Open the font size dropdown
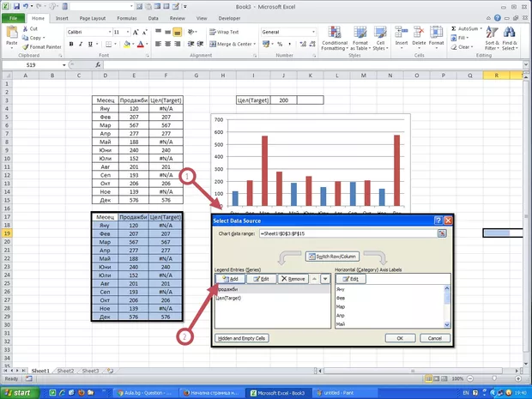Image resolution: width=532 pixels, height=399 pixels. [128, 32]
